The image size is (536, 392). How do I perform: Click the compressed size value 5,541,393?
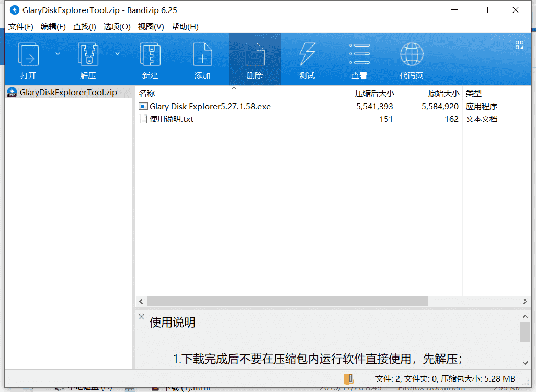(x=374, y=107)
